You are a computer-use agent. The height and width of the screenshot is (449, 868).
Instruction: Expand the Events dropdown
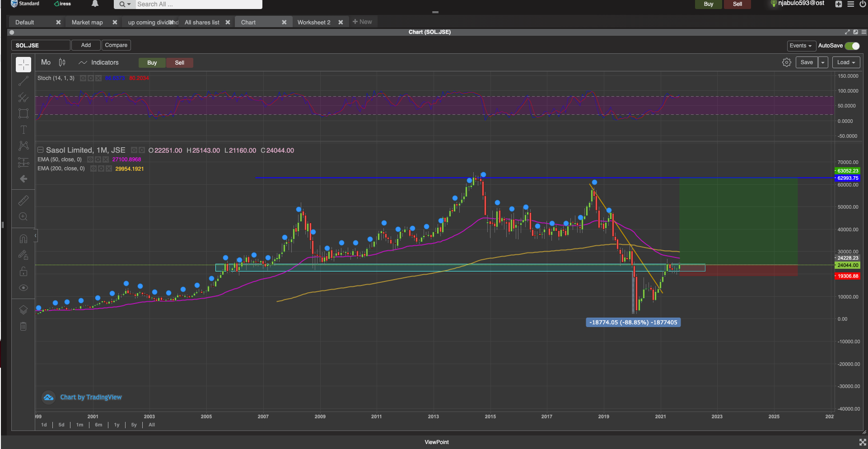coord(801,46)
